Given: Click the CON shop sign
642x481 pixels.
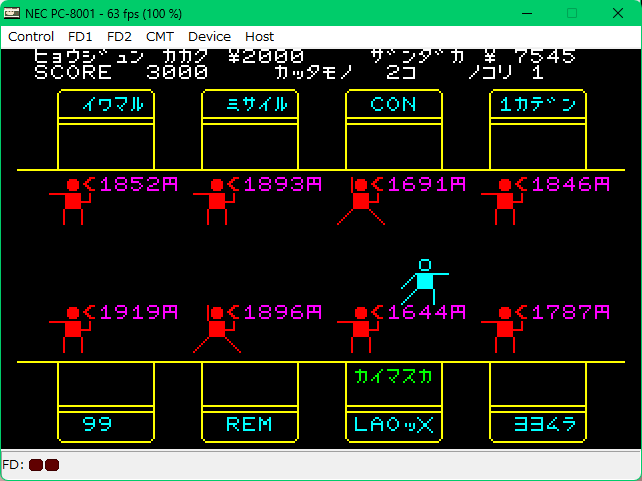Looking at the screenshot, I should tap(393, 104).
